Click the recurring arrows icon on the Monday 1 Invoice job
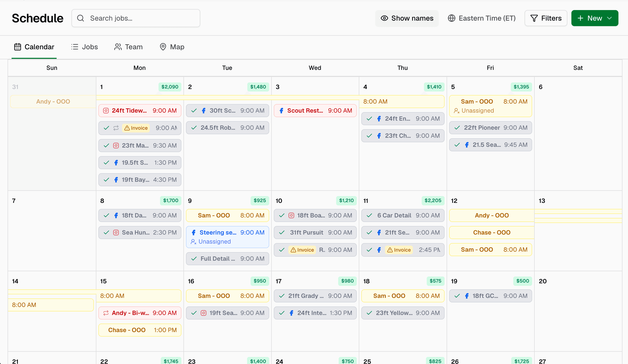 point(116,128)
